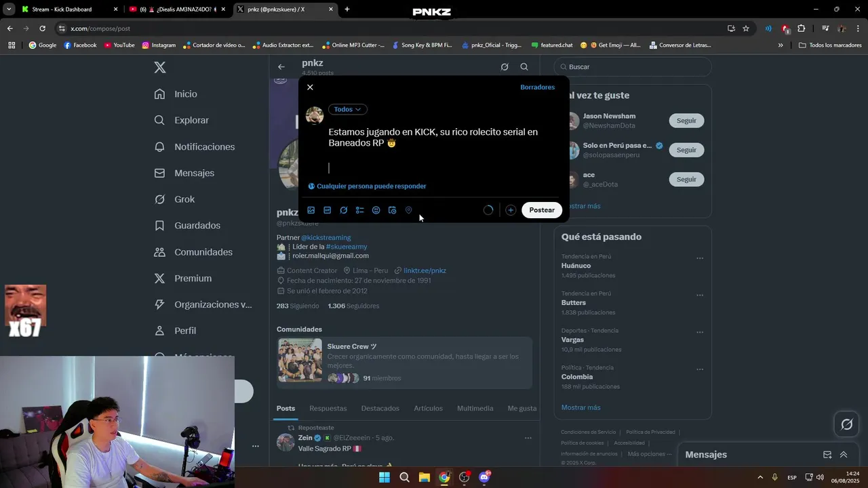Screen dimensions: 868x488
Task: Open options for Butters trend
Action: click(x=700, y=296)
